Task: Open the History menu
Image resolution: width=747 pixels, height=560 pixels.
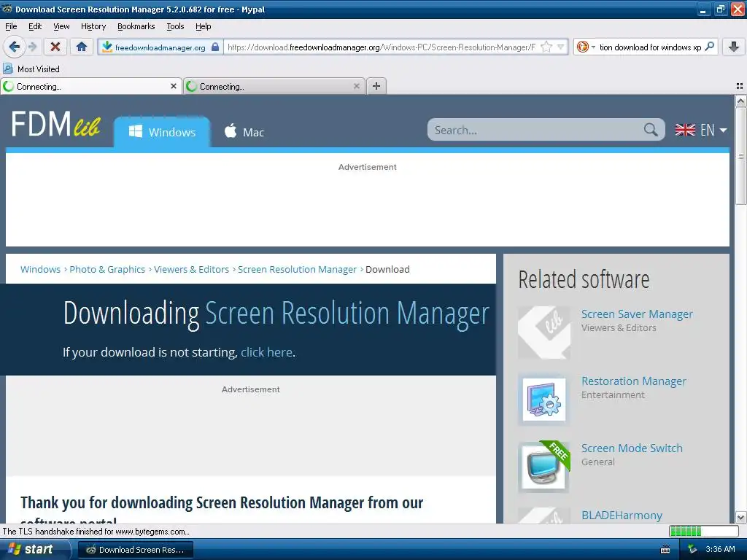Action: pos(93,26)
